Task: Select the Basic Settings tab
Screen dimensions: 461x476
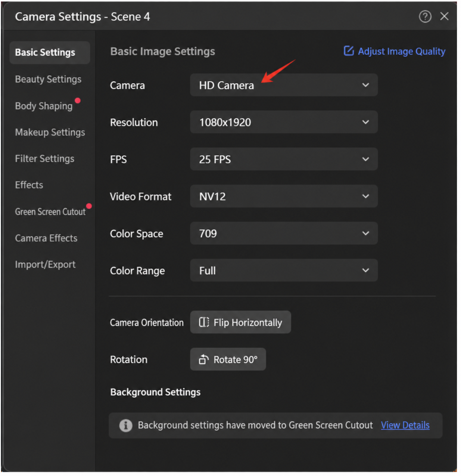Action: [50, 53]
